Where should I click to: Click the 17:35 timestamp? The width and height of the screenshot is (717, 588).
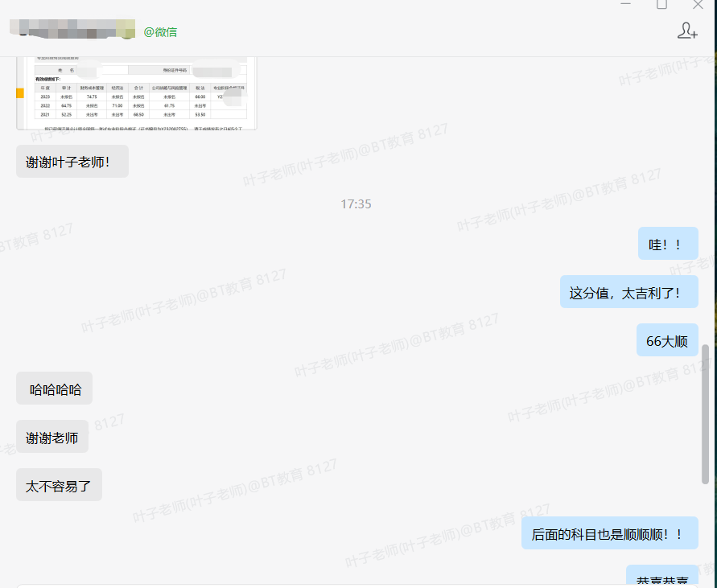click(x=356, y=204)
